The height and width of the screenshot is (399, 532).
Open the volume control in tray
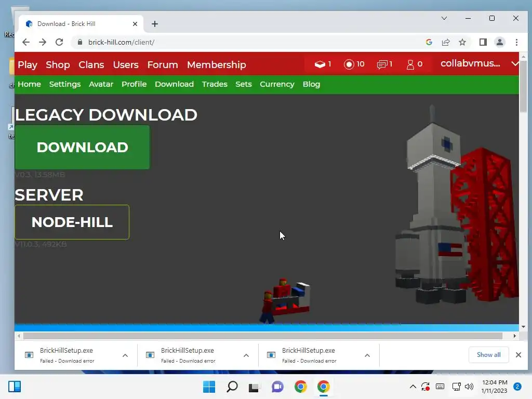469,387
